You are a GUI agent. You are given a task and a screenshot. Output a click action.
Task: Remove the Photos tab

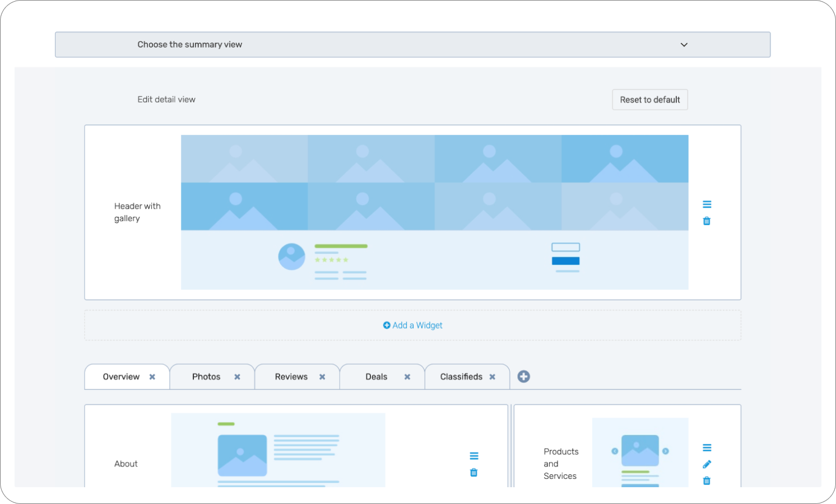click(x=237, y=377)
